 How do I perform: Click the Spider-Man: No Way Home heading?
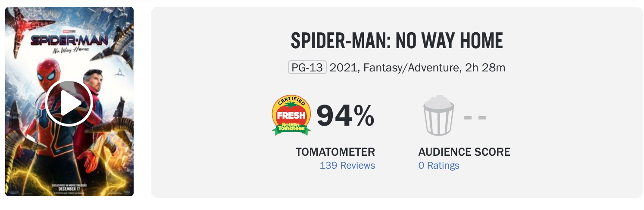coord(397,41)
